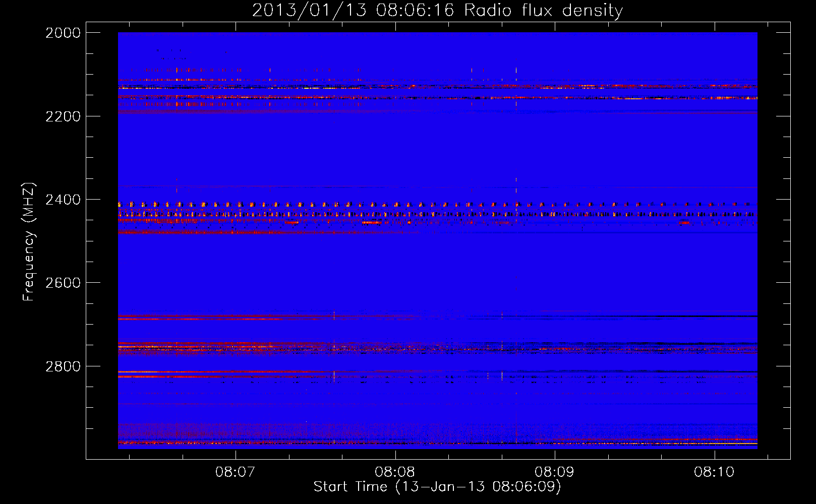The height and width of the screenshot is (504, 816).
Task: Click the 2000 frequency tick label
Action: [x=63, y=33]
